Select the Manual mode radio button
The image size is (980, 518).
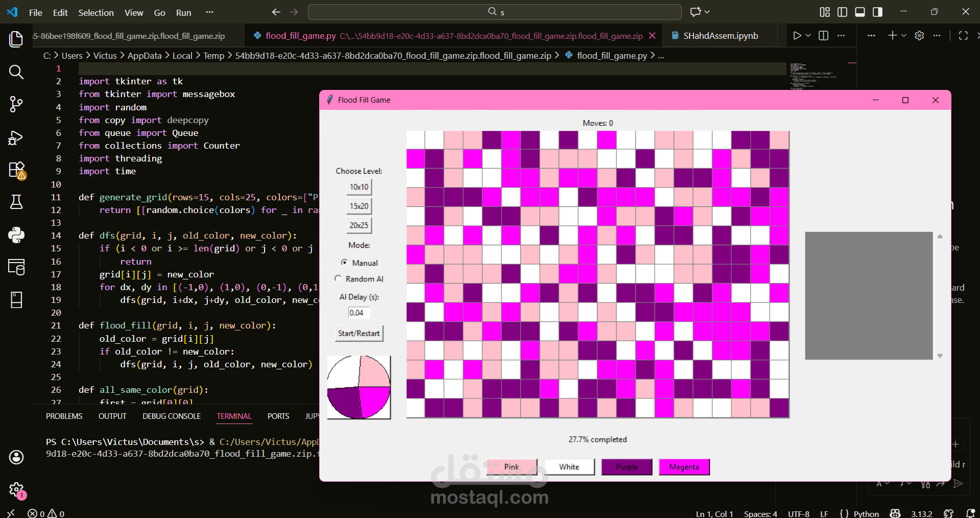pyautogui.click(x=344, y=262)
